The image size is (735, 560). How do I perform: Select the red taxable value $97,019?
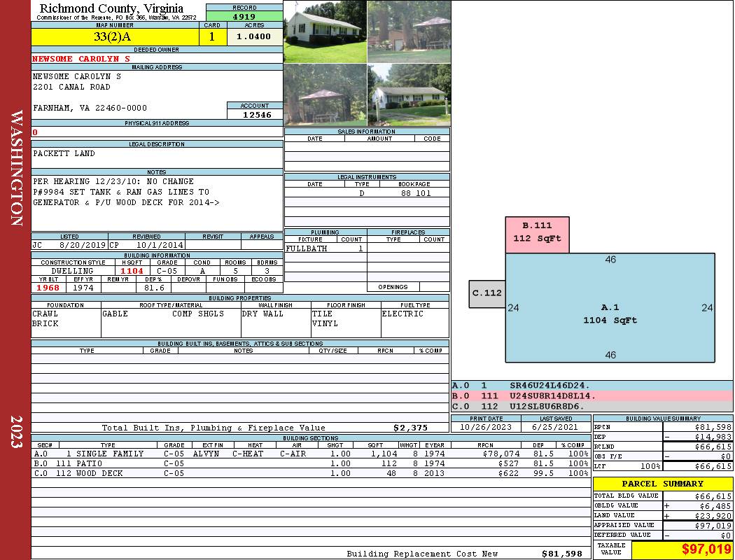[x=682, y=549]
